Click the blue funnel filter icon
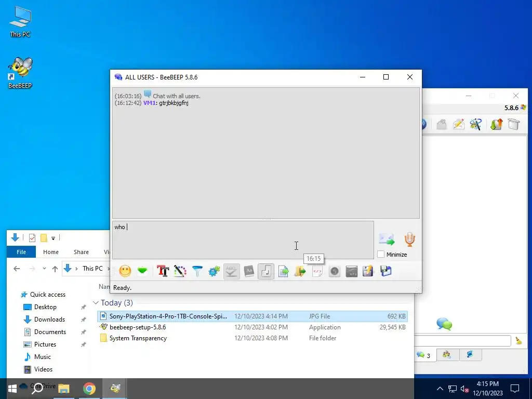 click(197, 271)
